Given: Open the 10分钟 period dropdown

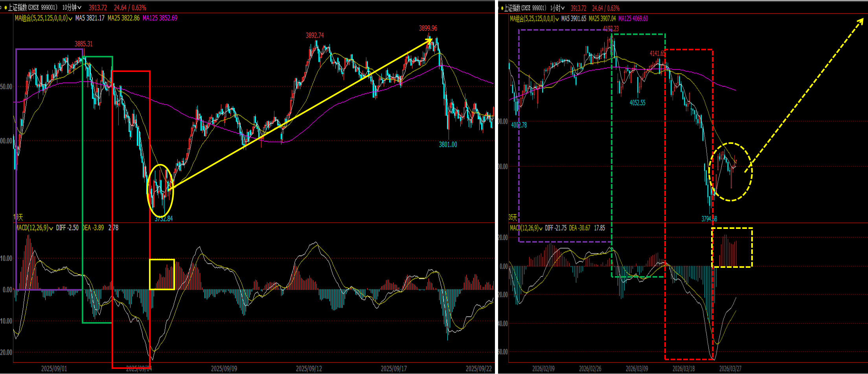Looking at the screenshot, I should point(72,7).
